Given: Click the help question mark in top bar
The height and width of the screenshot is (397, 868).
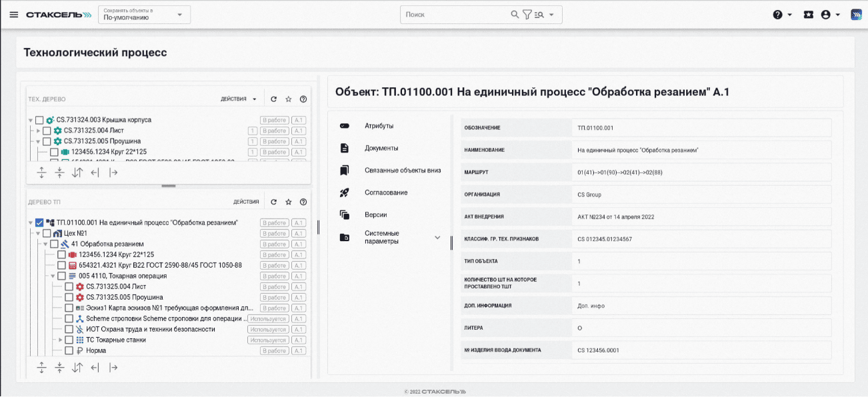Looking at the screenshot, I should (777, 15).
